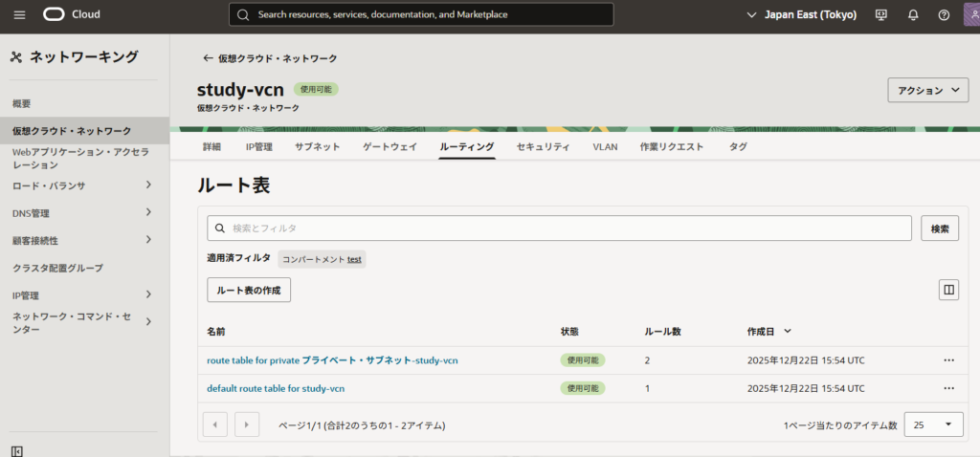Click the Cloud Shell developer tools icon

click(881, 14)
